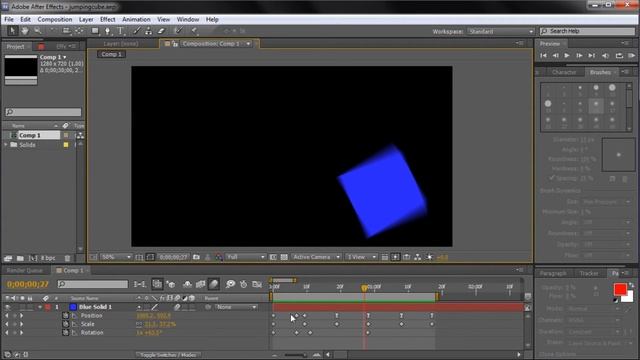This screenshot has width=640, height=360.
Task: Open the Composition Comp 1 tab dropdown arrow
Action: (x=248, y=44)
